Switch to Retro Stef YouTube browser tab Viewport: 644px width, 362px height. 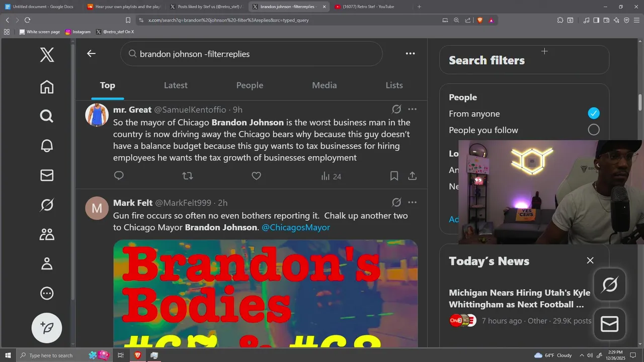(x=369, y=7)
